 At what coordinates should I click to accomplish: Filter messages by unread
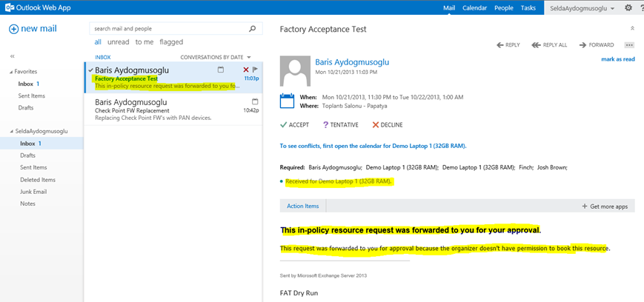tap(119, 42)
